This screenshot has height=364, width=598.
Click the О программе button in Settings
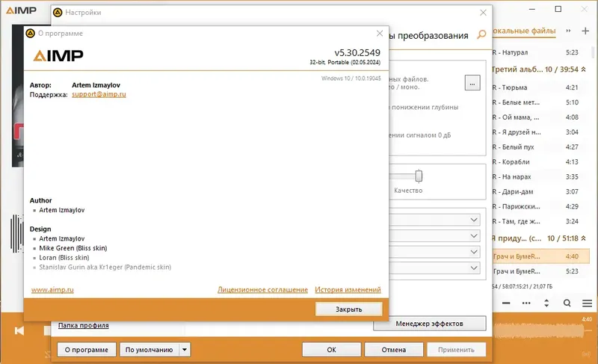(x=87, y=350)
